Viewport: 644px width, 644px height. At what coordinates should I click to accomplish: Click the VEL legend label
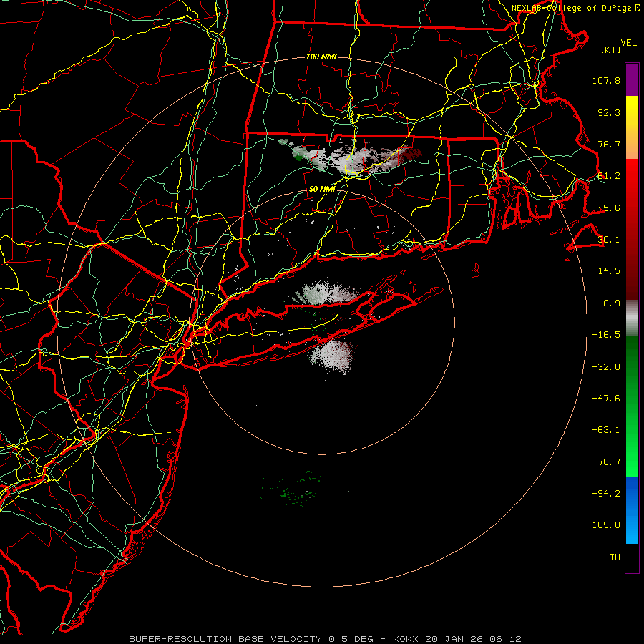[628, 43]
